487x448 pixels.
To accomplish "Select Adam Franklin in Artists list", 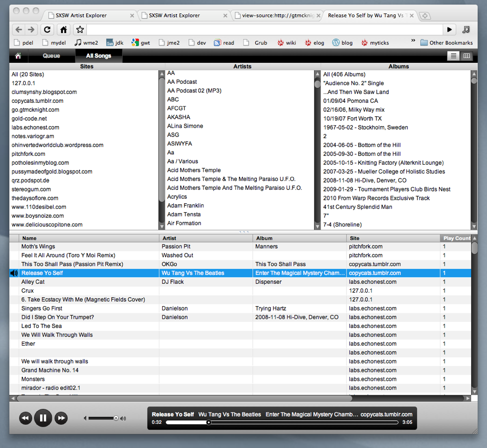I will pos(186,206).
